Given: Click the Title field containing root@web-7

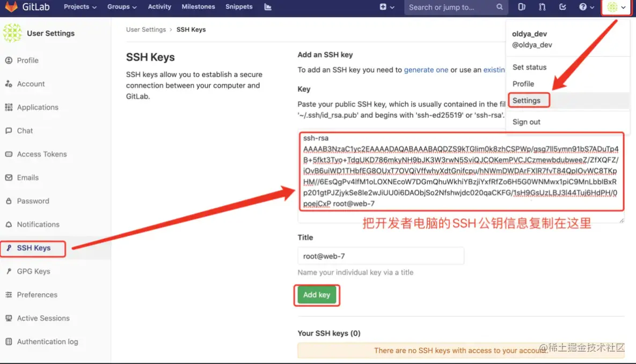Looking at the screenshot, I should coord(381,256).
